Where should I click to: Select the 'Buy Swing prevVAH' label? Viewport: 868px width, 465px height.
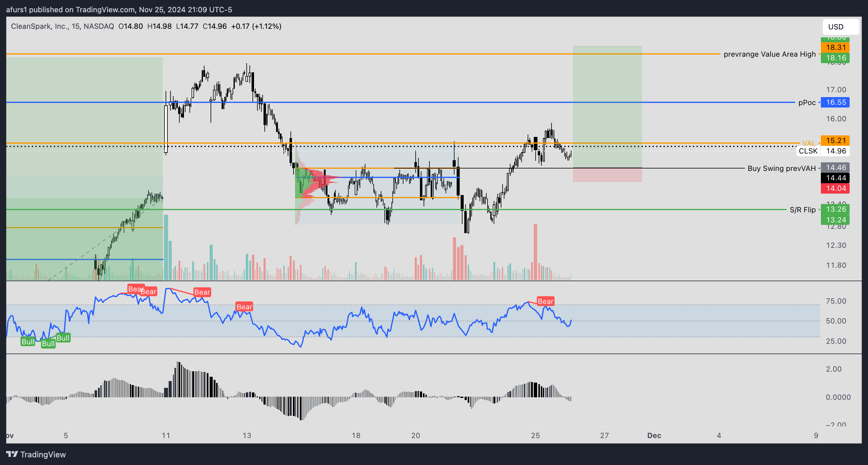click(782, 168)
